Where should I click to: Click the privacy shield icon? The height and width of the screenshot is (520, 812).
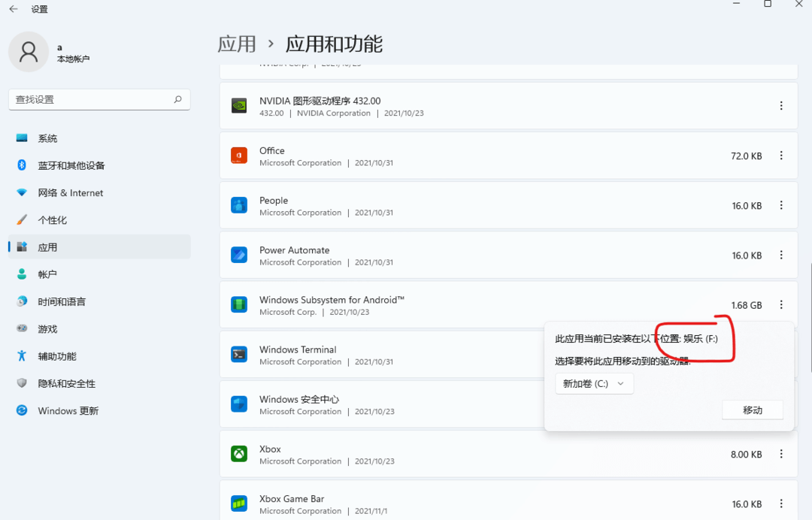click(22, 383)
